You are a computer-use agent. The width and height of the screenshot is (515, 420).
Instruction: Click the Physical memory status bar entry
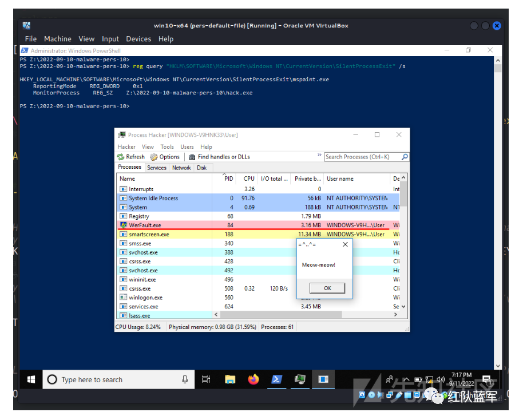click(x=212, y=327)
